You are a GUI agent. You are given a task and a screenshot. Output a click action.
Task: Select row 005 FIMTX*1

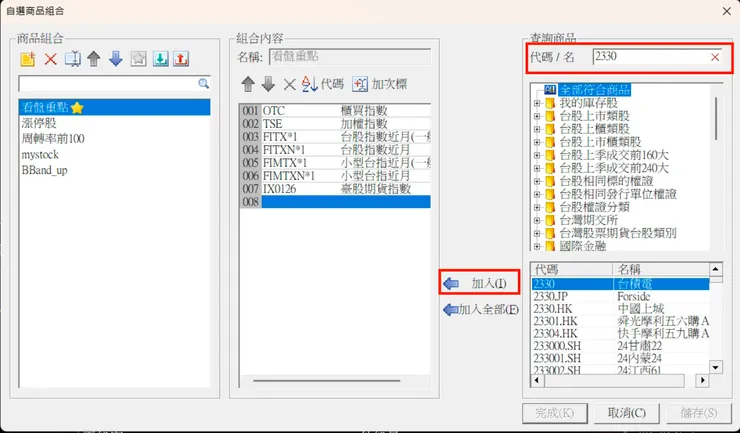[335, 163]
